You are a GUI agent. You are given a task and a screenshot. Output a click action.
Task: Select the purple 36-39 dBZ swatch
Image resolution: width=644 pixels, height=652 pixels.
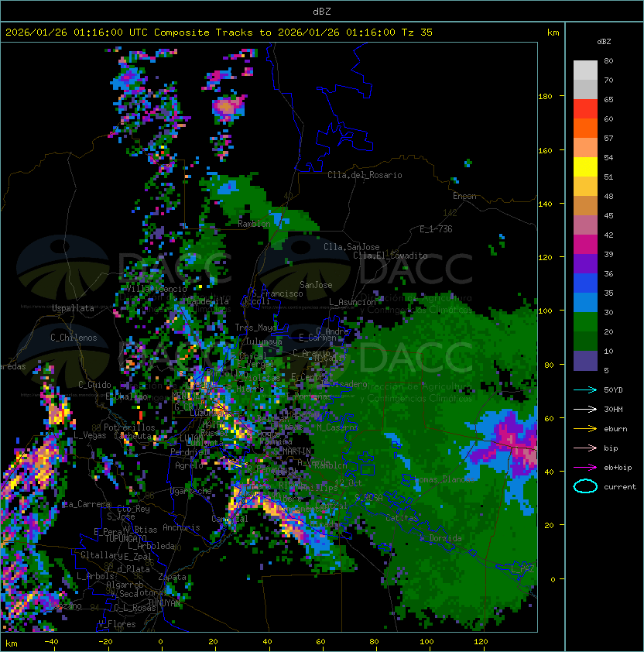click(585, 263)
